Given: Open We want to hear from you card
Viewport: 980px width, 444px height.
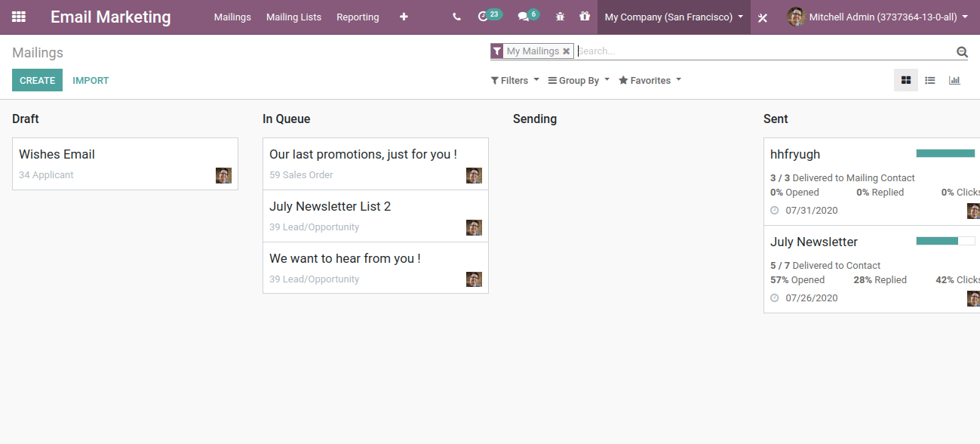Looking at the screenshot, I should [x=376, y=268].
